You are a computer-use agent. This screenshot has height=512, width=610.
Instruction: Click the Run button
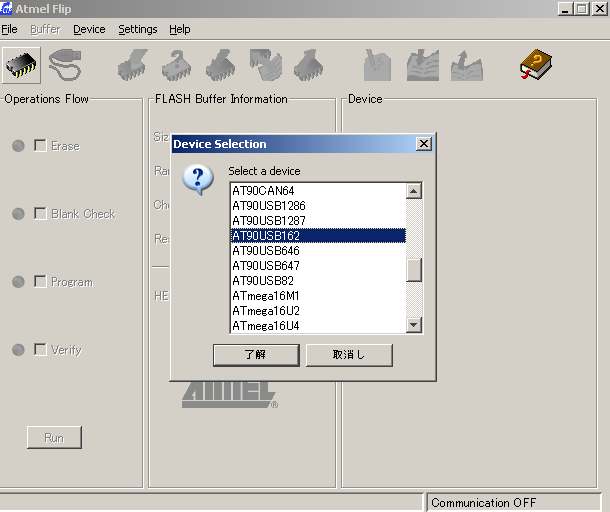click(x=54, y=437)
